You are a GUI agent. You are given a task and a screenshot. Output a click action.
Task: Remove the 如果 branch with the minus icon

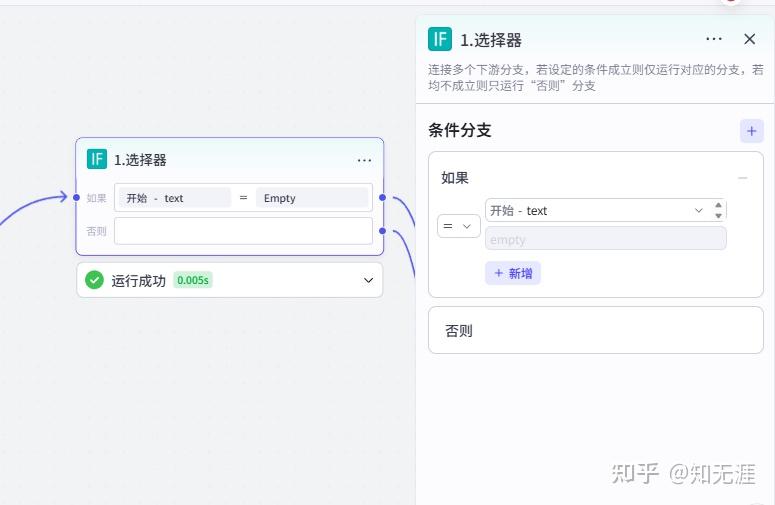pyautogui.click(x=742, y=178)
